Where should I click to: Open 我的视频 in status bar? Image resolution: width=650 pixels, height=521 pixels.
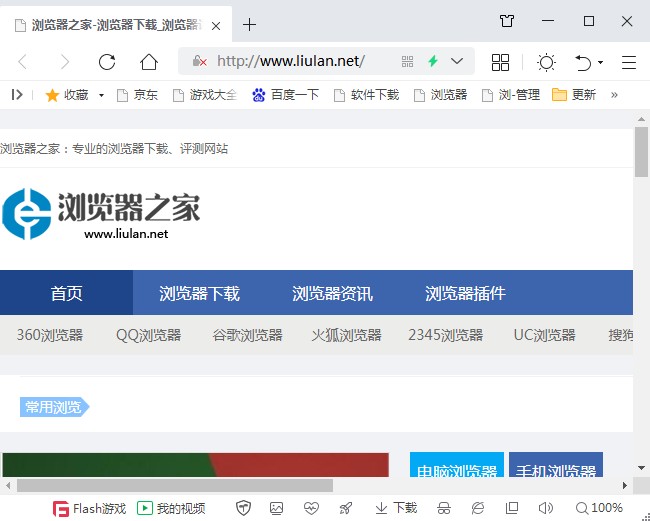tap(171, 508)
